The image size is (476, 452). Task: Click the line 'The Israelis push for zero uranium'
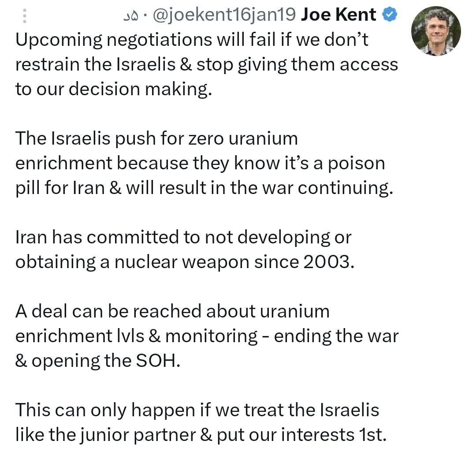pos(156,139)
